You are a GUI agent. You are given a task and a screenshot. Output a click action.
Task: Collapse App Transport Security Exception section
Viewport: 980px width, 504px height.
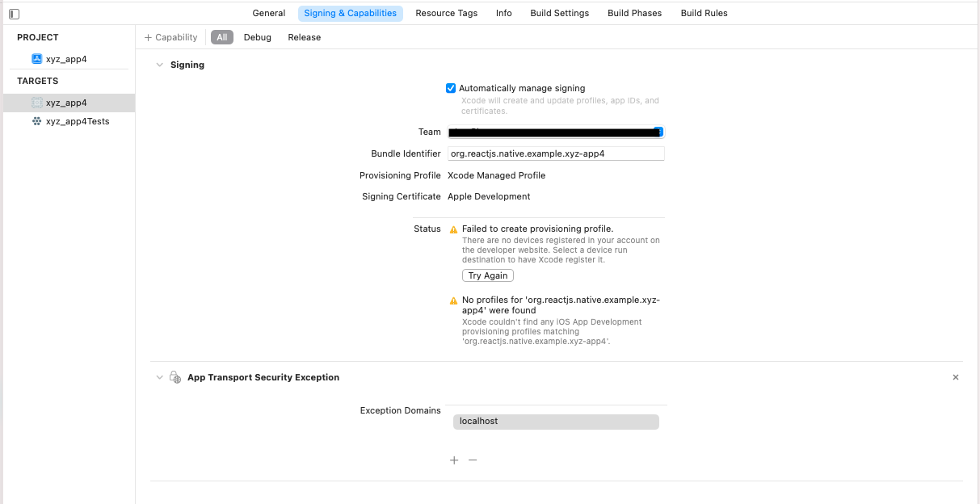(159, 377)
